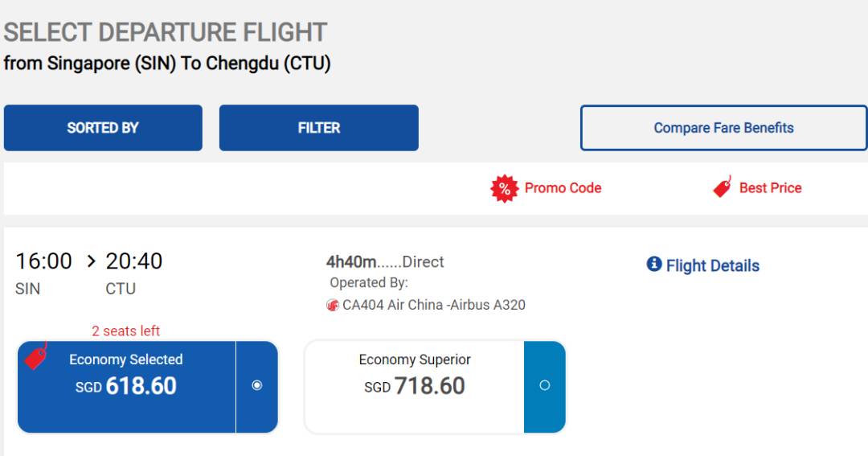
Task: Open the Flight Details link
Action: click(x=712, y=265)
